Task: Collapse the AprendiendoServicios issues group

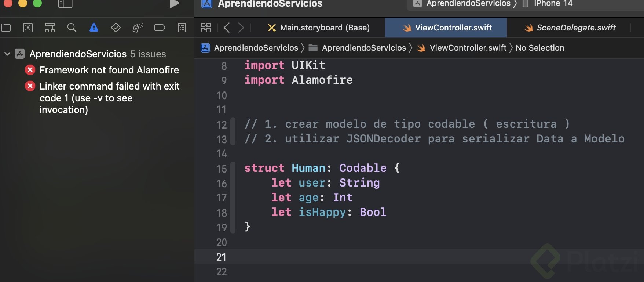Action: coord(7,54)
